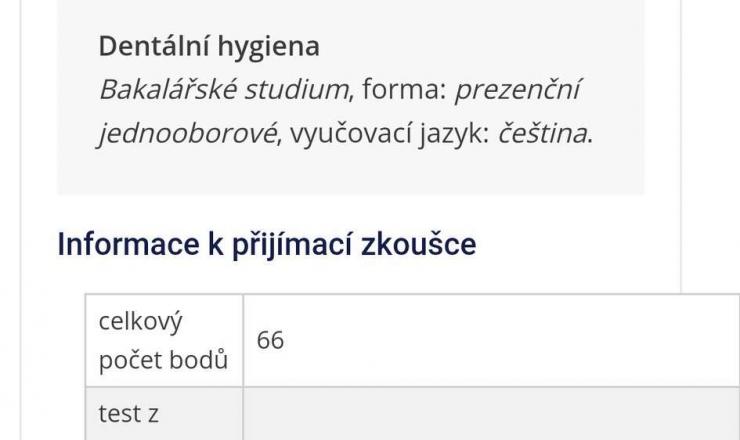
Task: Click the test z table cell
Action: [x=129, y=413]
